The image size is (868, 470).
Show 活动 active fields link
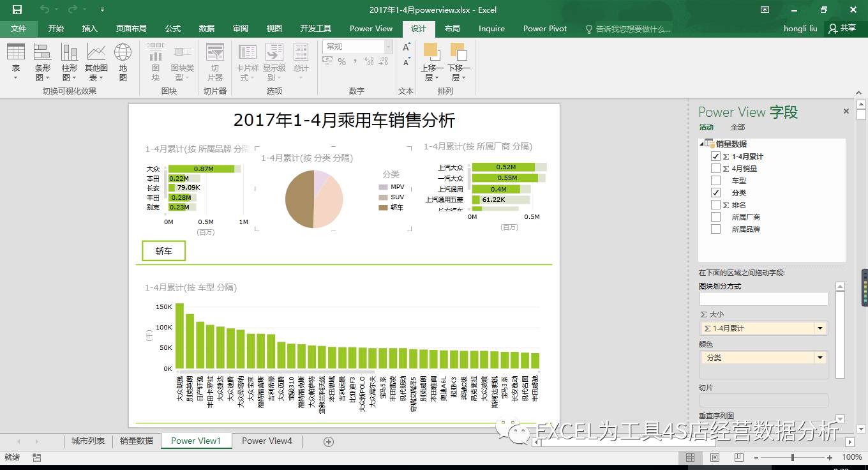pos(706,127)
